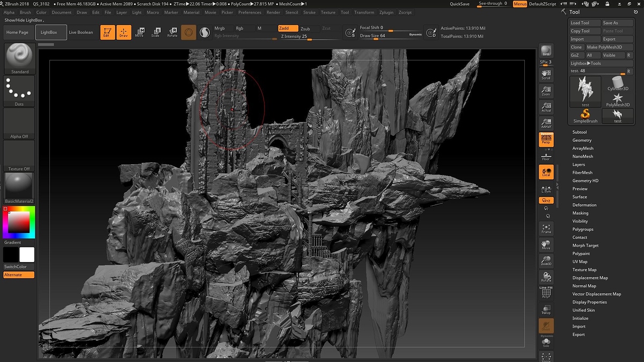Open the Zplugin menu

pos(386,12)
